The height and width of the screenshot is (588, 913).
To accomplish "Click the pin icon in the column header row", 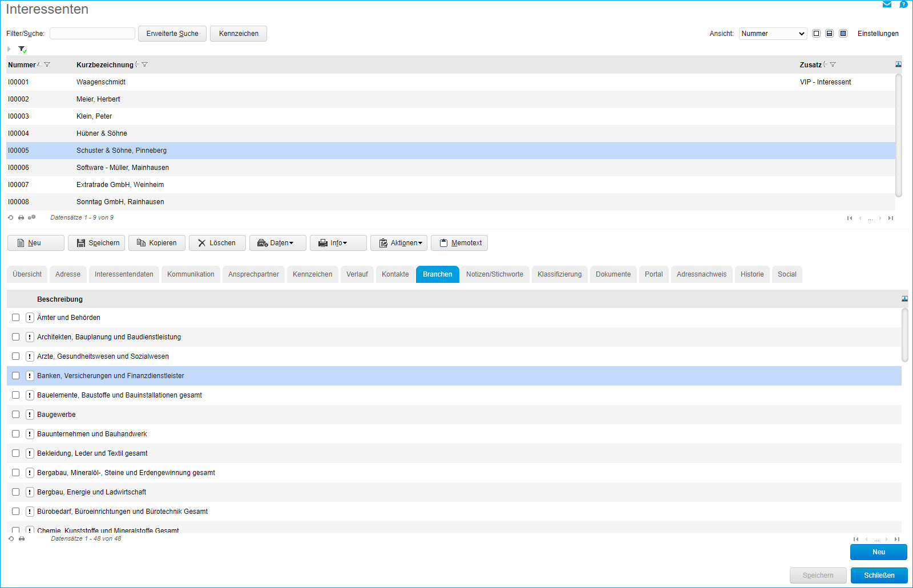I will click(x=898, y=64).
